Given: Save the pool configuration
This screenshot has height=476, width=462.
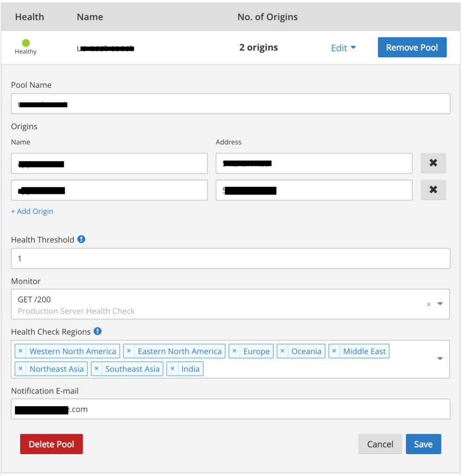Looking at the screenshot, I should click(x=423, y=444).
